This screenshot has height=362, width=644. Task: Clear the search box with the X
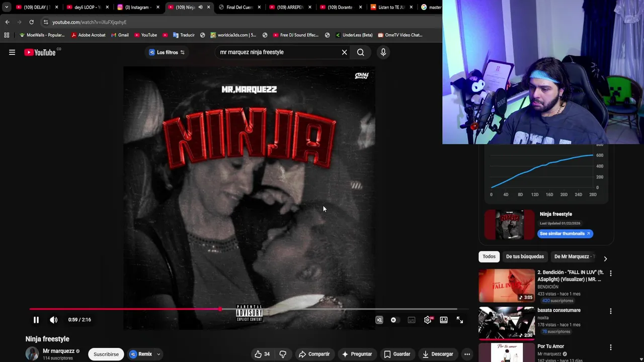click(x=344, y=52)
